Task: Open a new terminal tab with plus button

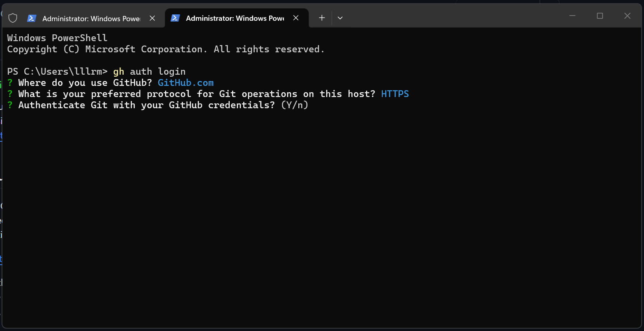Action: (322, 18)
